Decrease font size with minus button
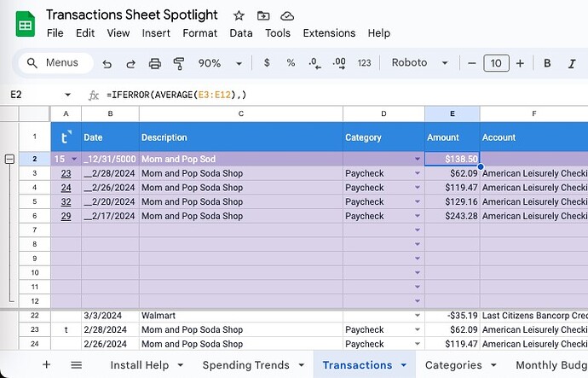This screenshot has width=588, height=378. coord(472,63)
